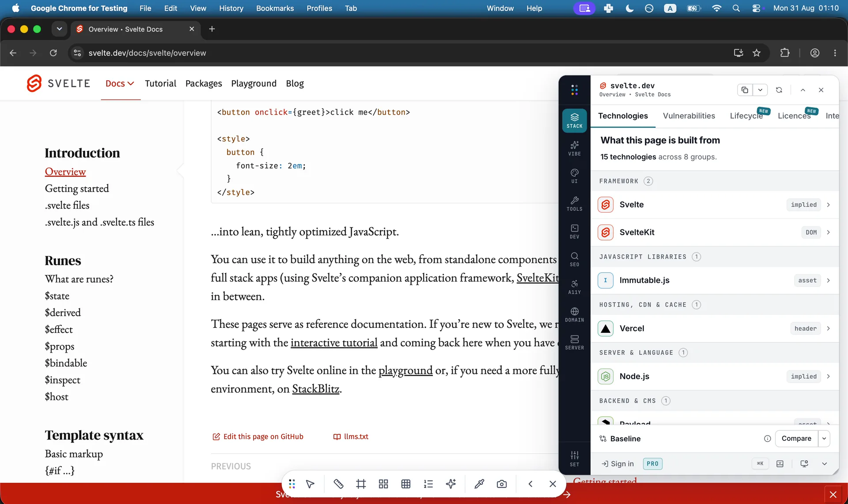Open the SEO section in extension sidebar

pyautogui.click(x=574, y=260)
